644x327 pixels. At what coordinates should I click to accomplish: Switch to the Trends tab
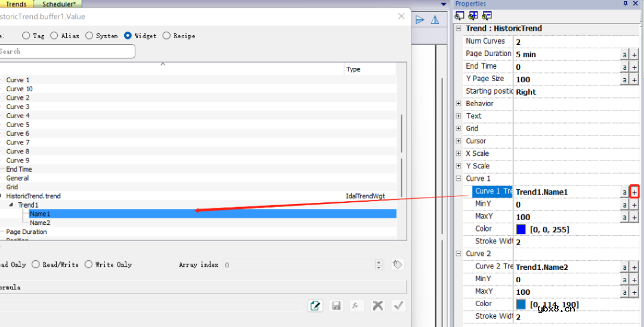(16, 4)
